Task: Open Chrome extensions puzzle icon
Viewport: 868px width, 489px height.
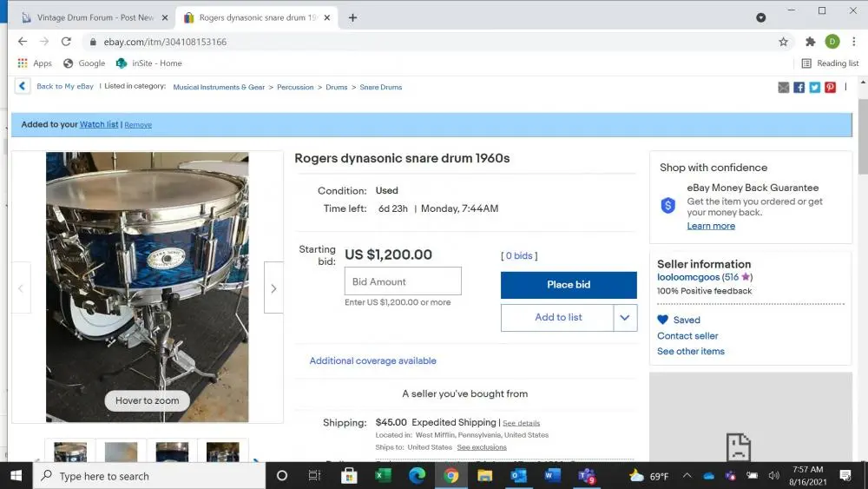Action: (811, 42)
